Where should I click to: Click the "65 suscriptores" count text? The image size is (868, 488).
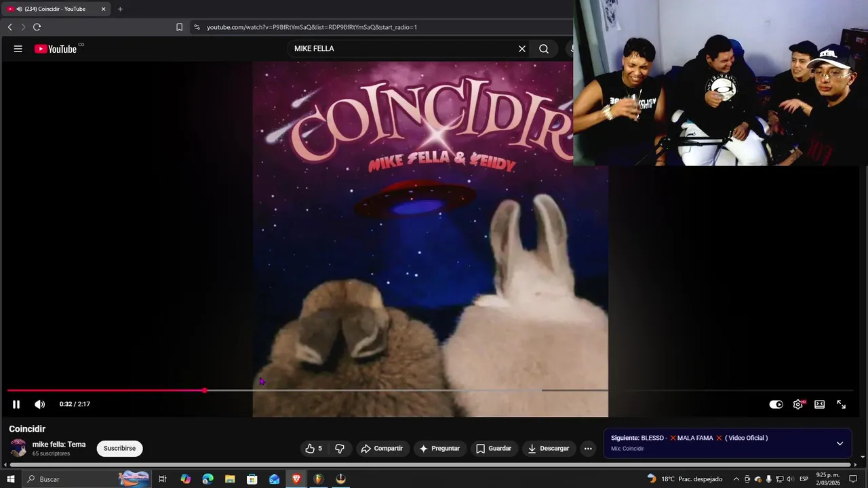[51, 454]
